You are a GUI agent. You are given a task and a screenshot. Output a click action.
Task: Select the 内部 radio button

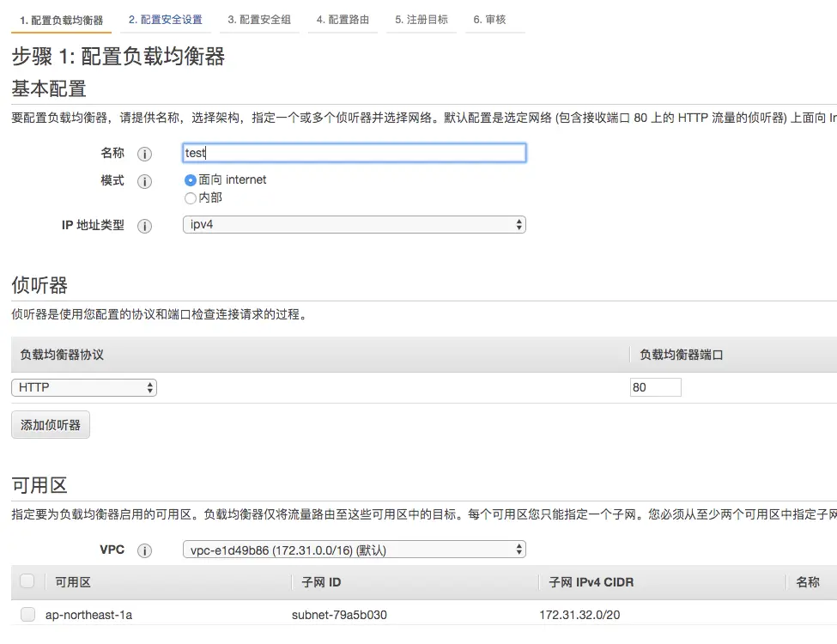coord(190,198)
